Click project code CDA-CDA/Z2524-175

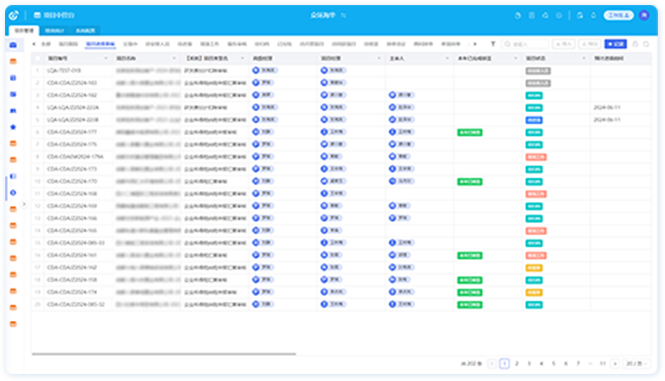pyautogui.click(x=72, y=144)
